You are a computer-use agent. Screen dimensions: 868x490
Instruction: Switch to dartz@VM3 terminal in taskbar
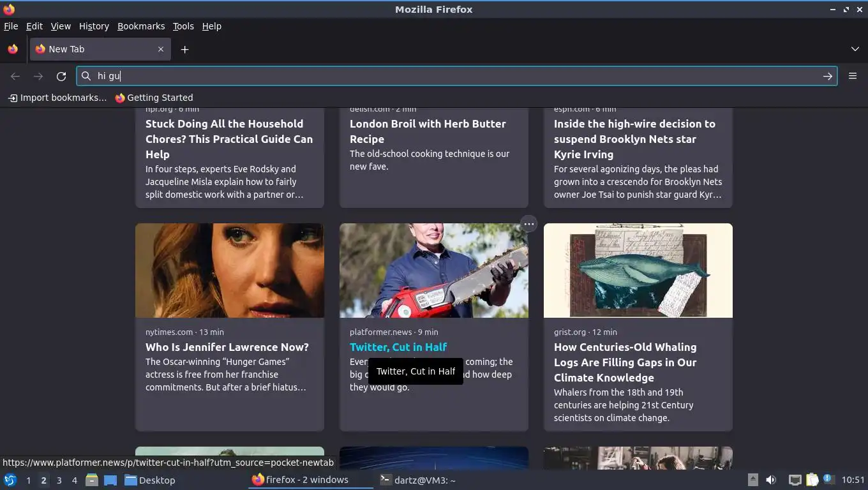click(x=418, y=480)
